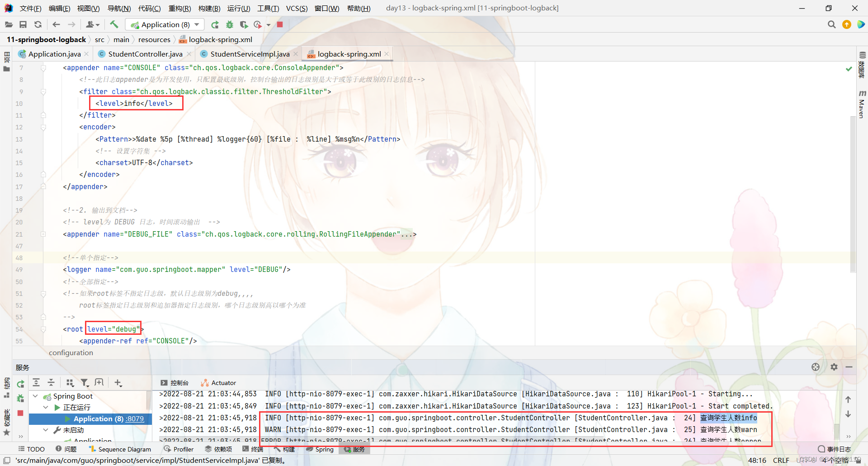Stop the running application in the toolbar

click(x=280, y=24)
